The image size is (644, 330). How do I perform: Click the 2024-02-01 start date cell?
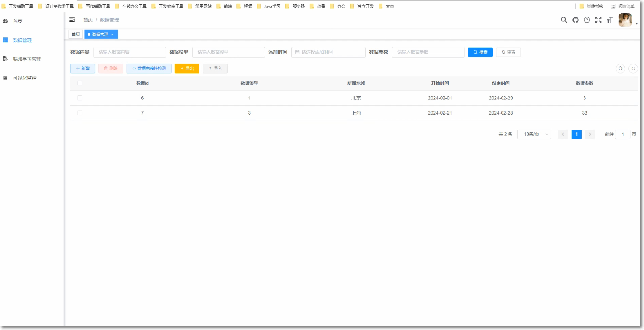[x=440, y=98]
